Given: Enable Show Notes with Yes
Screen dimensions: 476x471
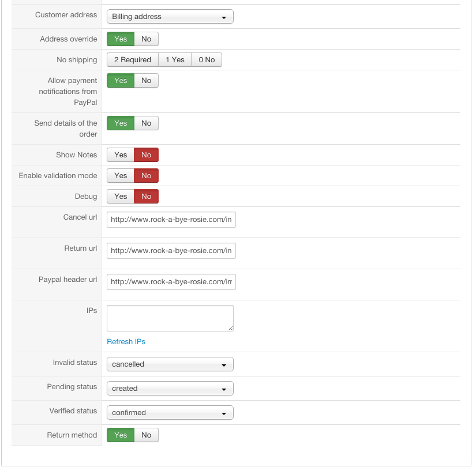Looking at the screenshot, I should (x=121, y=155).
